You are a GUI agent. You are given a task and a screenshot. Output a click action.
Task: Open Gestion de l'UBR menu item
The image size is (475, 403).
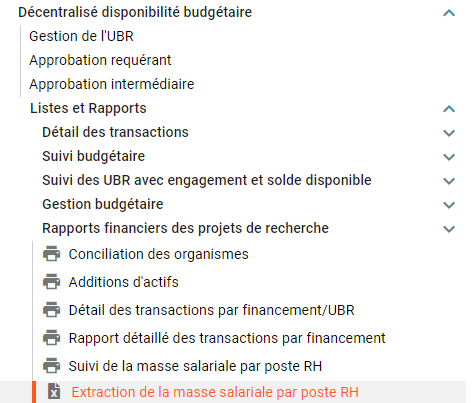pos(81,36)
